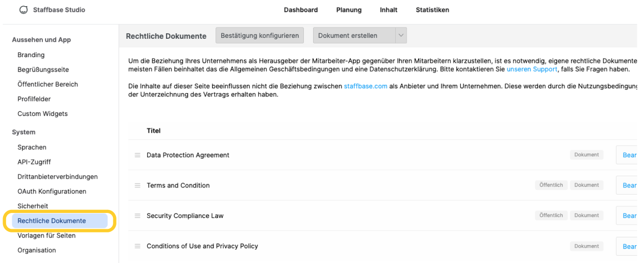Select Rechtliche Dokumente in the sidebar

(x=60, y=221)
